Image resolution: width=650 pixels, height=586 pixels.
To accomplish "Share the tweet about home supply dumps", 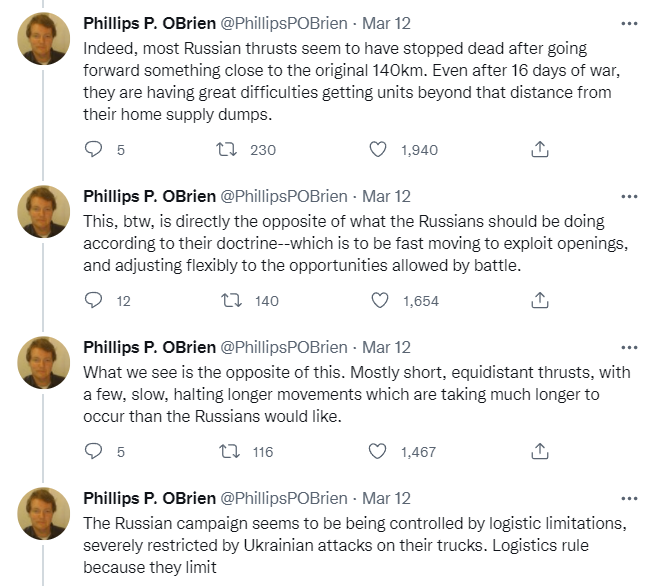I will 539,149.
